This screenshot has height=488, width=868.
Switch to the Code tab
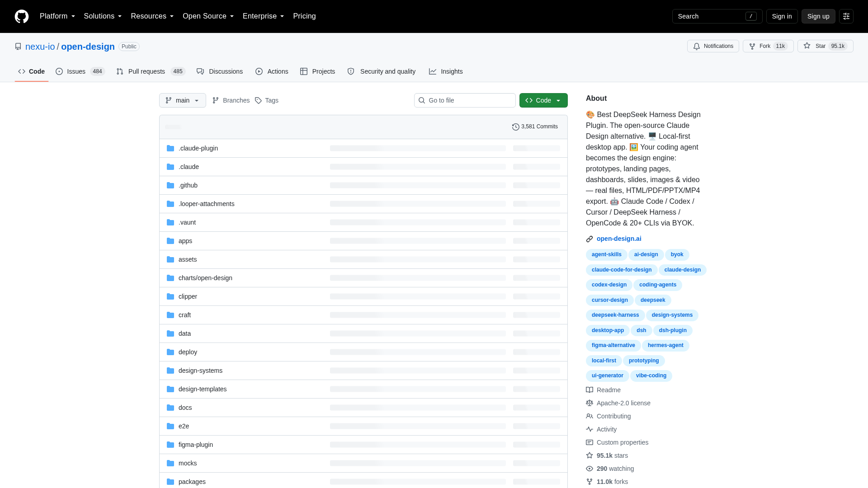point(32,71)
